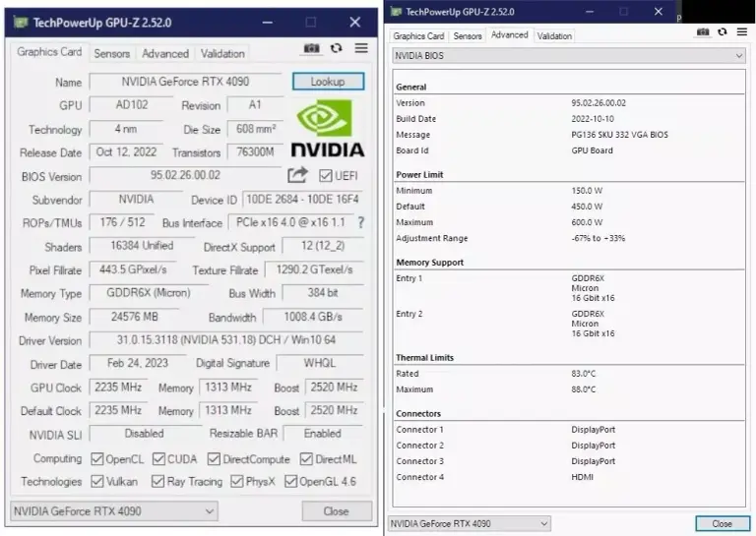This screenshot has width=756, height=536.
Task: Click the Adjustment Range value
Action: point(598,238)
